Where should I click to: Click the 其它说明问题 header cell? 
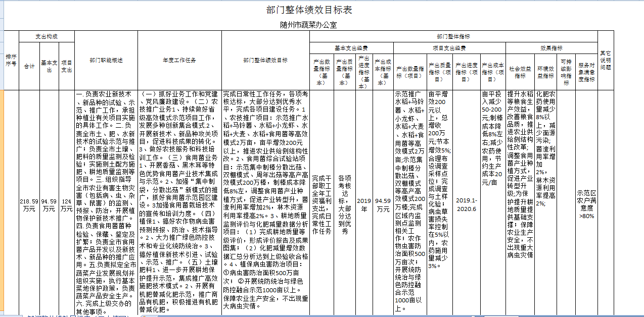click(x=605, y=60)
